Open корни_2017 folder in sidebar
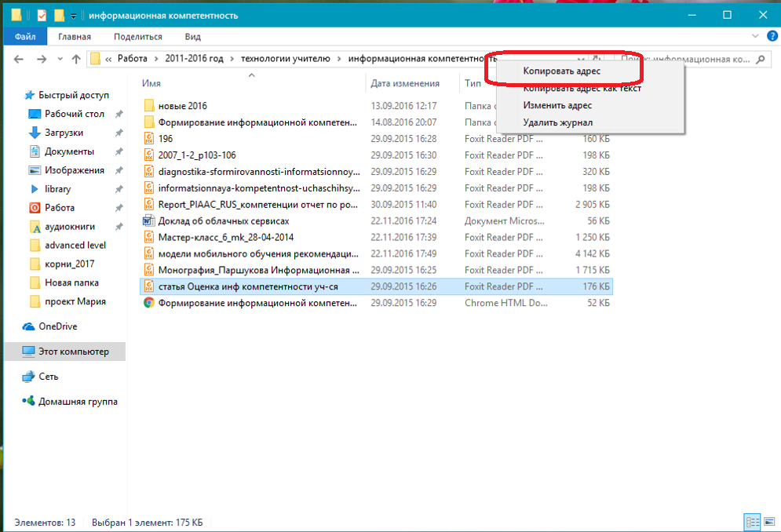The width and height of the screenshot is (781, 532). point(69,264)
